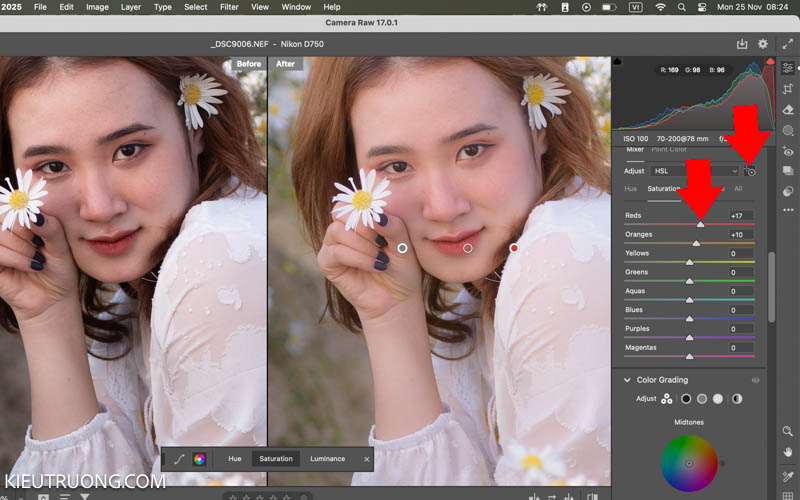Click the Oranges saturation slider handle
The width and height of the screenshot is (800, 500).
pos(696,243)
